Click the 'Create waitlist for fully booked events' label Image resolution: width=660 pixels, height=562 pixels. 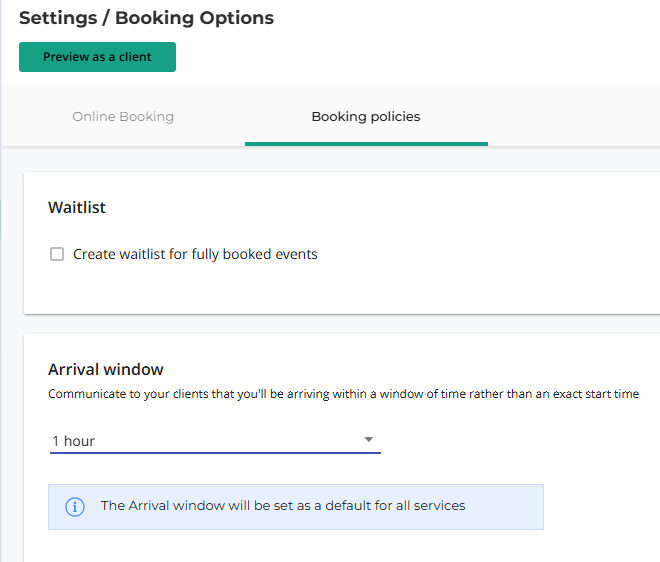(x=195, y=254)
